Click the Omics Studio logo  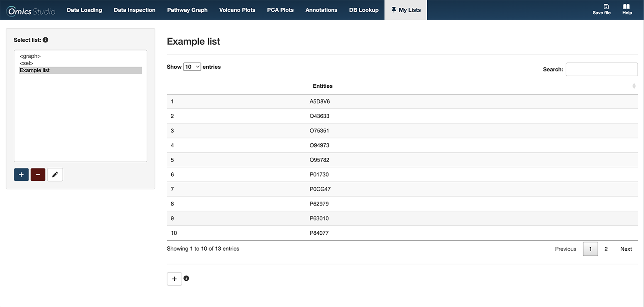point(31,10)
